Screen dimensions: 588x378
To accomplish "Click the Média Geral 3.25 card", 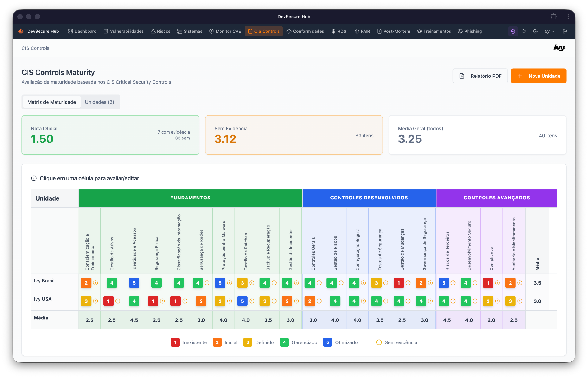I will [477, 135].
